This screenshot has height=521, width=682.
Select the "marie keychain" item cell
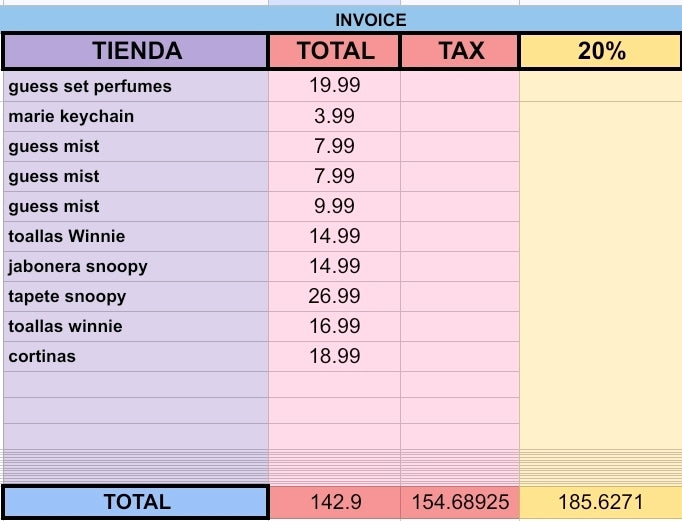[136, 116]
